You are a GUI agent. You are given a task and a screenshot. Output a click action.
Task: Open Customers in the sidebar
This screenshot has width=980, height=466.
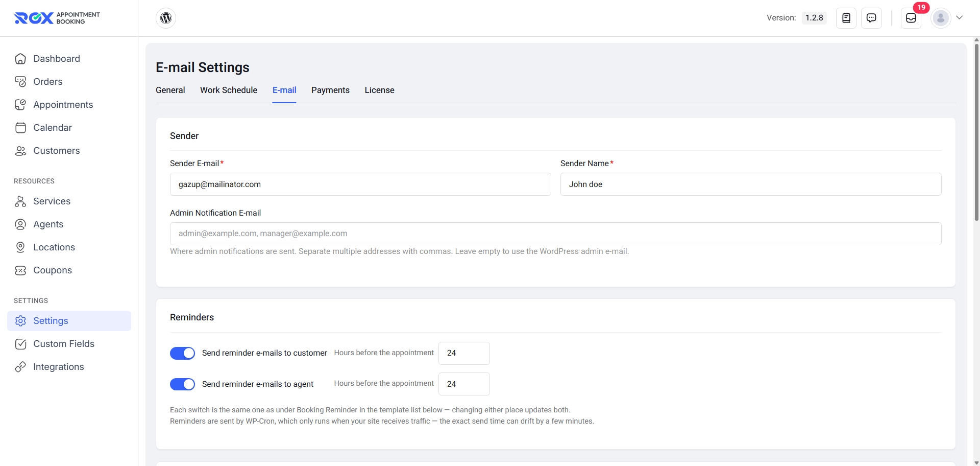[69, 151]
